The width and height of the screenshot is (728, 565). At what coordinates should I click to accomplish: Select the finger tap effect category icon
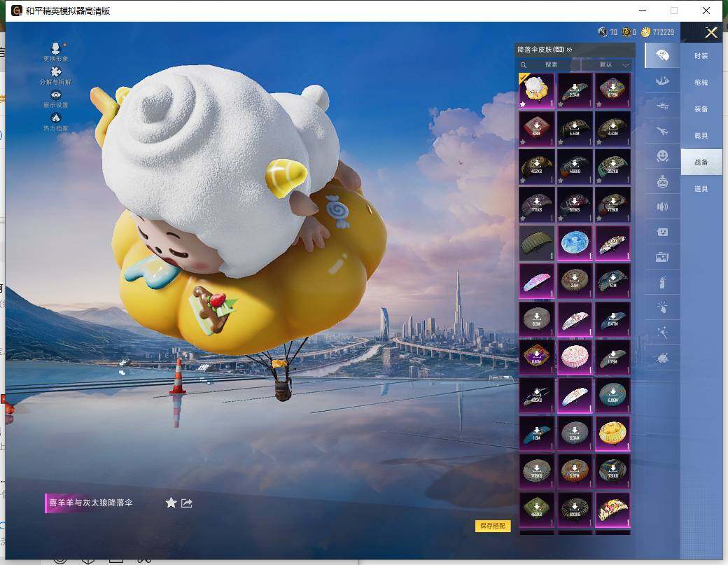pyautogui.click(x=662, y=307)
